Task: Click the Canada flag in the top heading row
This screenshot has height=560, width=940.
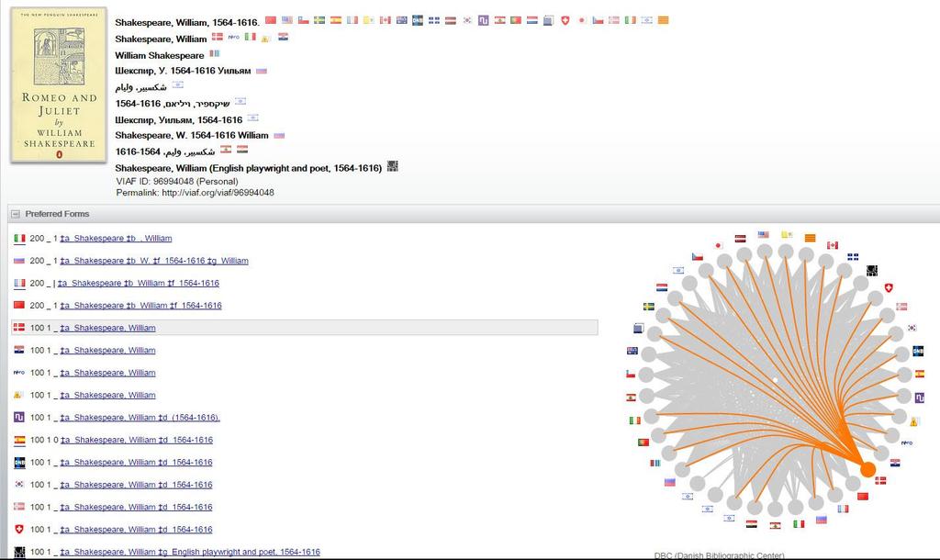Action: tap(385, 20)
